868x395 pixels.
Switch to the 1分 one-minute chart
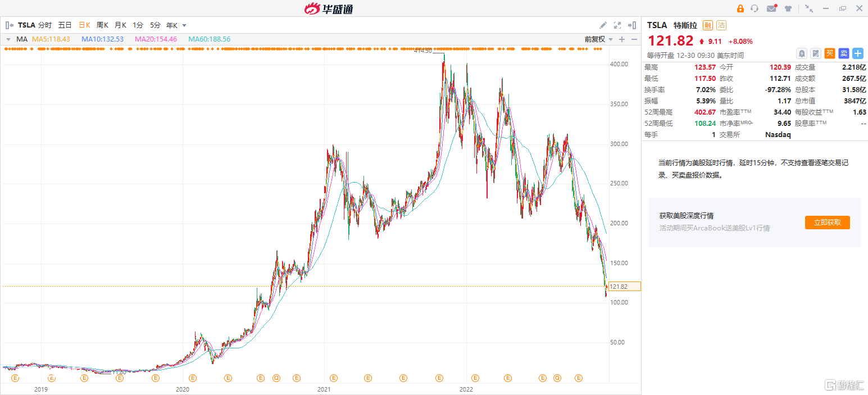click(138, 25)
